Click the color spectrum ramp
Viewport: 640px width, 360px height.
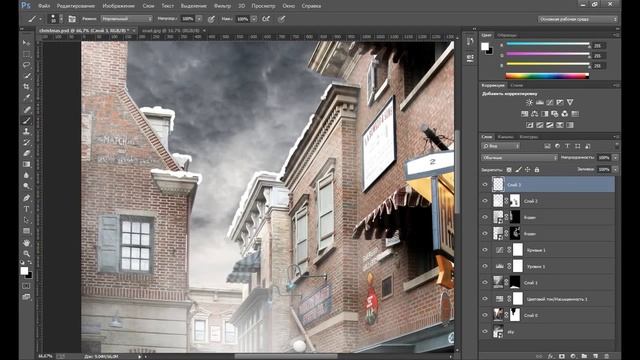547,76
